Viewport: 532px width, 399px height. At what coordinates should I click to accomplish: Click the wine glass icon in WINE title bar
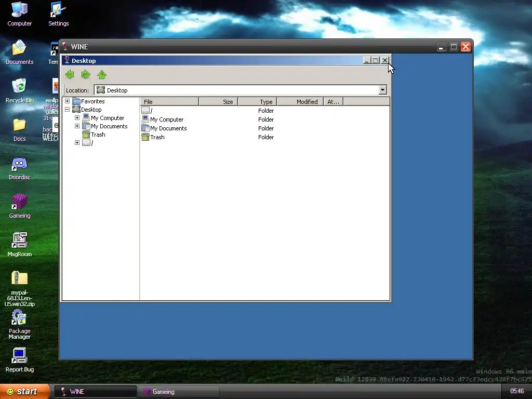click(64, 46)
